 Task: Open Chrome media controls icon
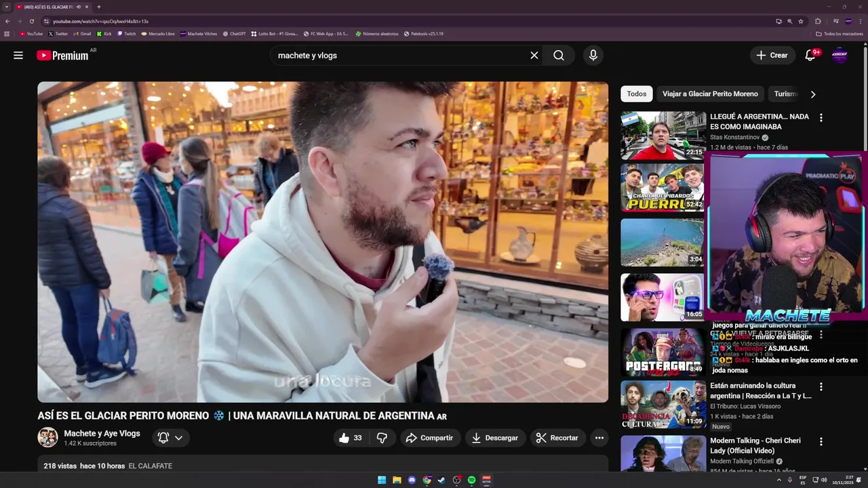point(835,21)
